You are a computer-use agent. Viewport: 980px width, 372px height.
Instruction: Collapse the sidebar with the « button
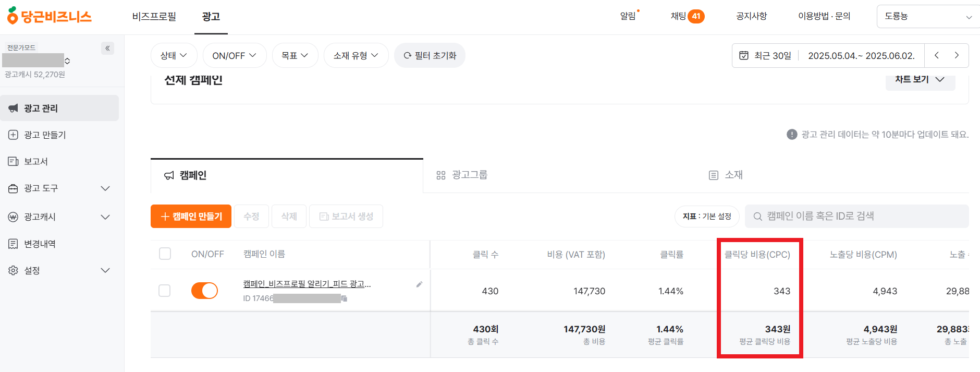(107, 48)
